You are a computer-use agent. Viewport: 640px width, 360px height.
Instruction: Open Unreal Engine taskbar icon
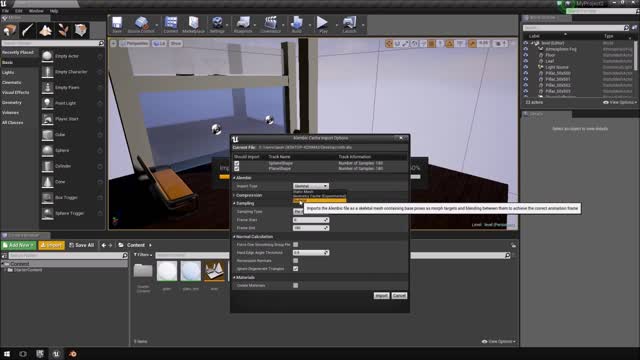coord(56,354)
